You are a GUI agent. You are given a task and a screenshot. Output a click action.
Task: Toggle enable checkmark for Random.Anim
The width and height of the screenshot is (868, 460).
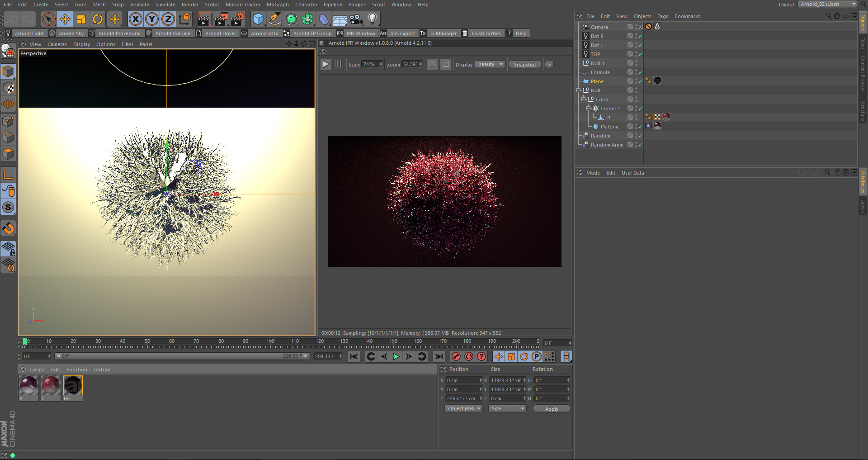pyautogui.click(x=640, y=145)
